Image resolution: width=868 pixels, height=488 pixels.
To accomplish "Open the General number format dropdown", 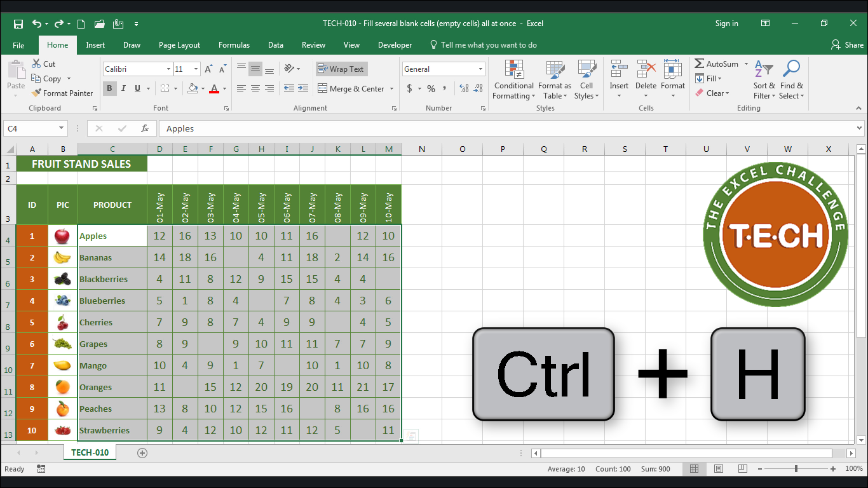I will coord(480,69).
